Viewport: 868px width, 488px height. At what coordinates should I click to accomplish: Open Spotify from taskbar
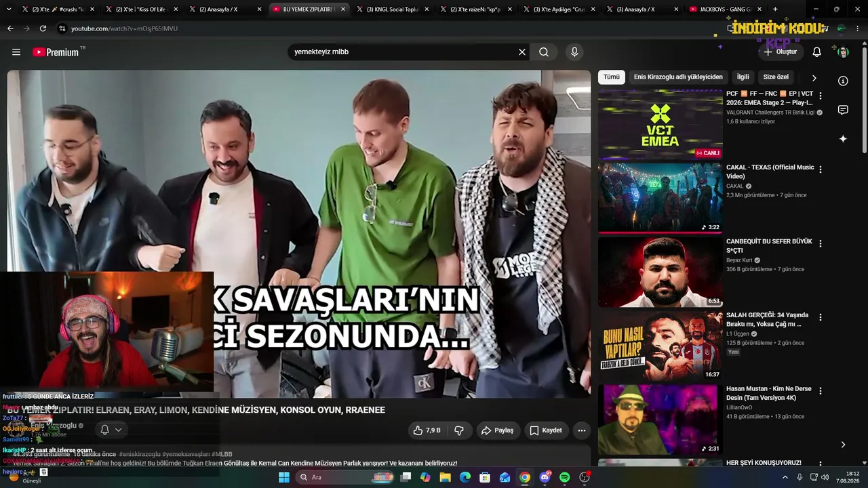click(565, 477)
